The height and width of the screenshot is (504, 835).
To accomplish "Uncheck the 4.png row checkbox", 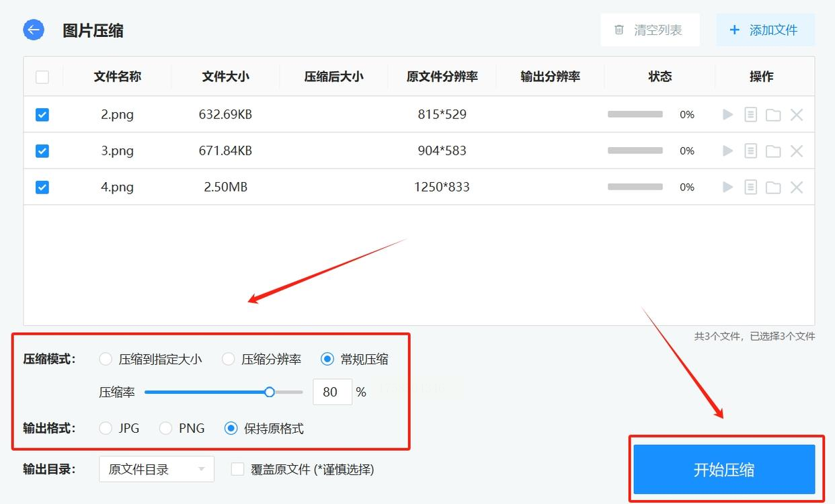I will (x=42, y=187).
